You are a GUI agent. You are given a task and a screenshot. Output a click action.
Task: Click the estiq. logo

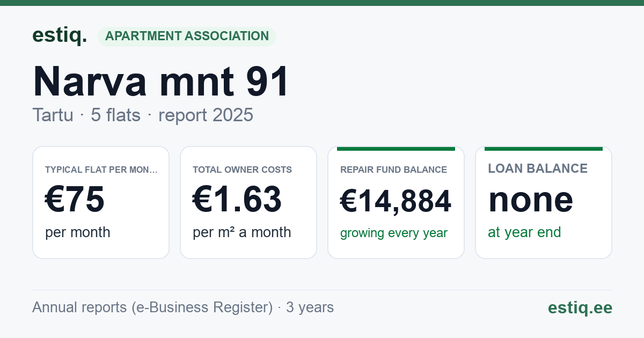tap(60, 35)
